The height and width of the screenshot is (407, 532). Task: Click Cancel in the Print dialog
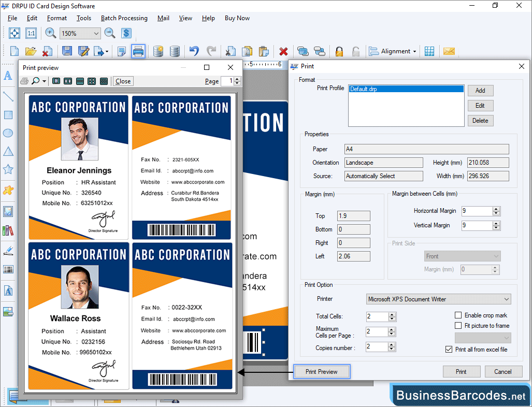[x=503, y=371]
